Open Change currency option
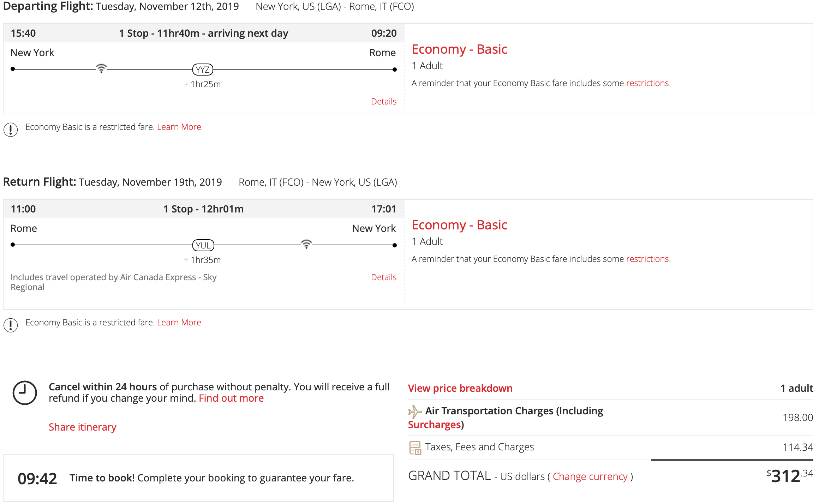Image resolution: width=819 pixels, height=504 pixels. point(590,476)
